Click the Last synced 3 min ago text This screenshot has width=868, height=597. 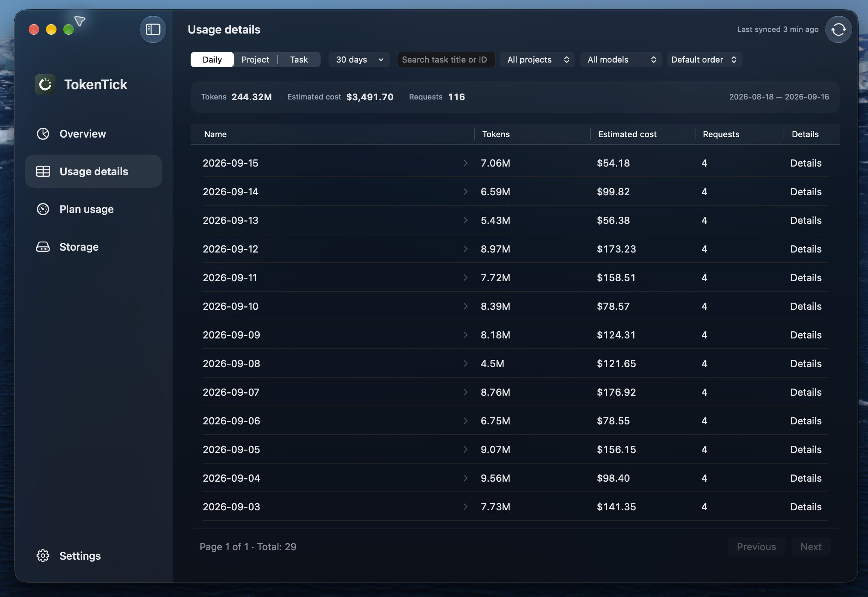[x=778, y=29]
